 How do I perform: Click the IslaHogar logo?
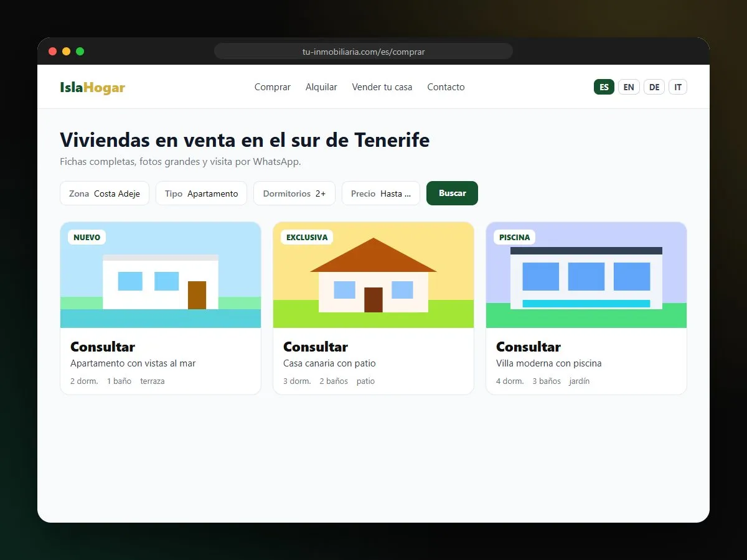point(92,87)
